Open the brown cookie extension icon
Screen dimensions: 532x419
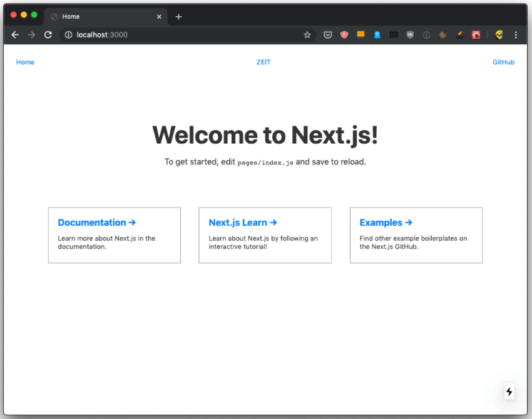[442, 34]
